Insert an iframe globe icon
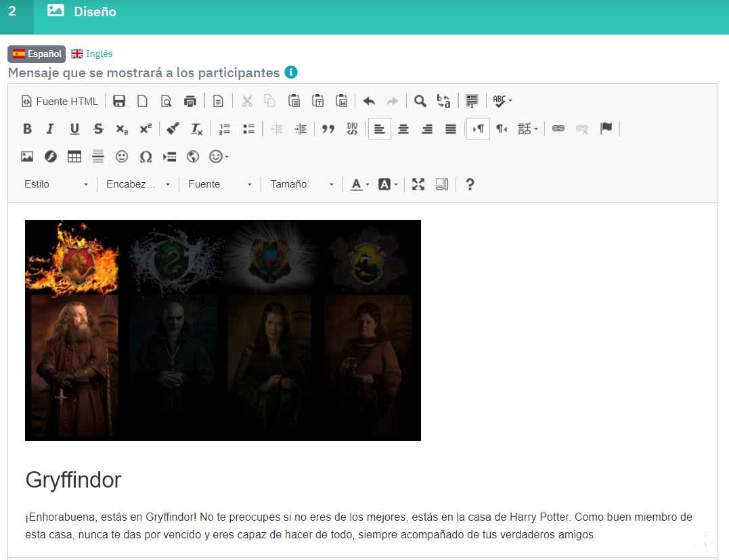 coord(193,156)
